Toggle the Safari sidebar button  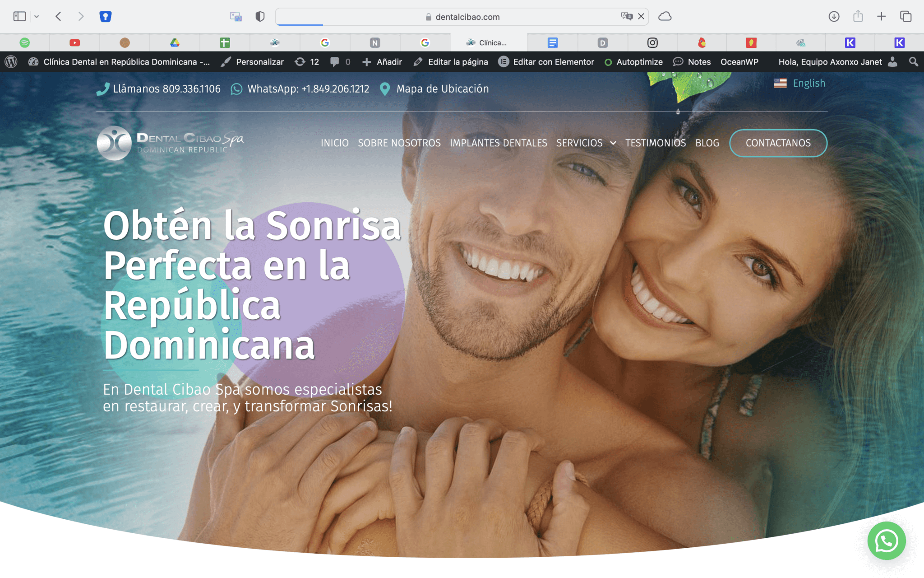click(x=19, y=17)
